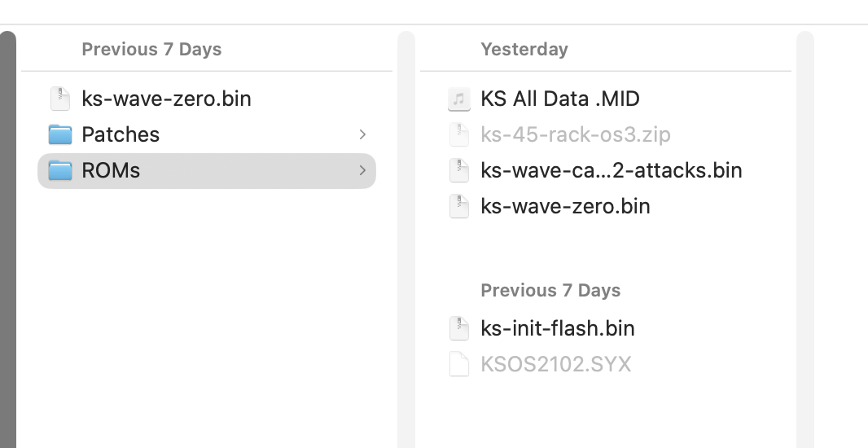This screenshot has height=448, width=868.
Task: Expand the ROMs folder chevron
Action: (362, 170)
